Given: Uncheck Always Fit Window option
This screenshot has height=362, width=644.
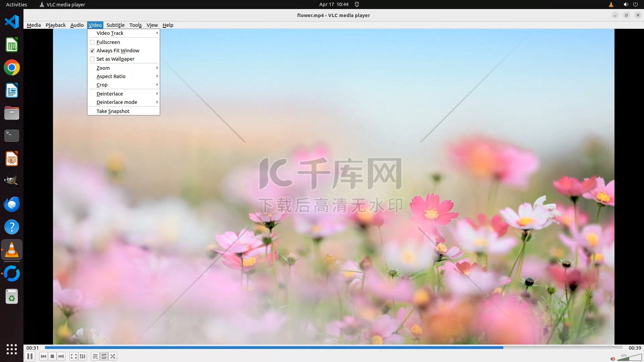Looking at the screenshot, I should pos(92,51).
